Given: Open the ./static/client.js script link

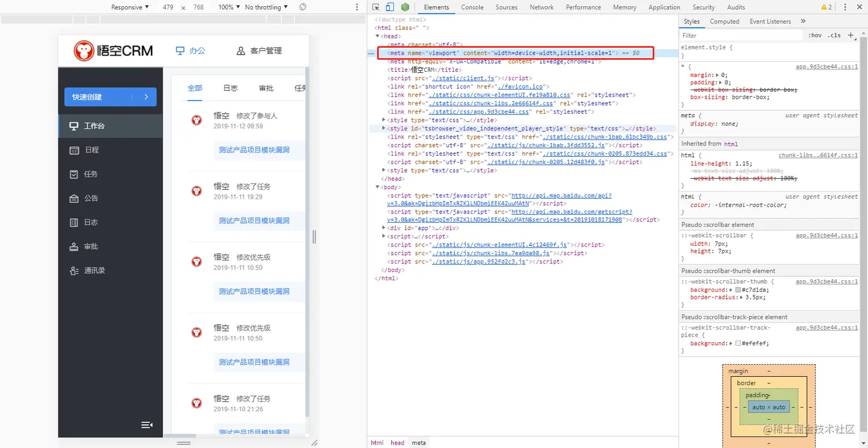Looking at the screenshot, I should tap(463, 78).
